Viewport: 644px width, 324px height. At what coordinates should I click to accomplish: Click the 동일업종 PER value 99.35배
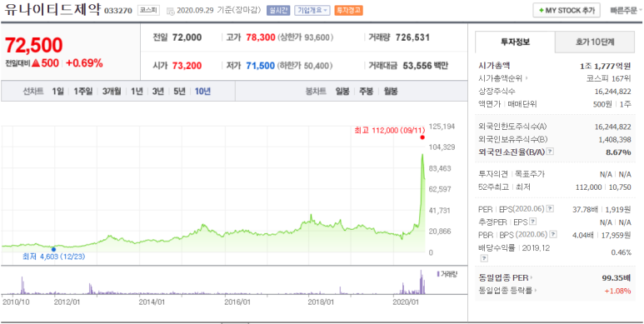click(x=617, y=278)
